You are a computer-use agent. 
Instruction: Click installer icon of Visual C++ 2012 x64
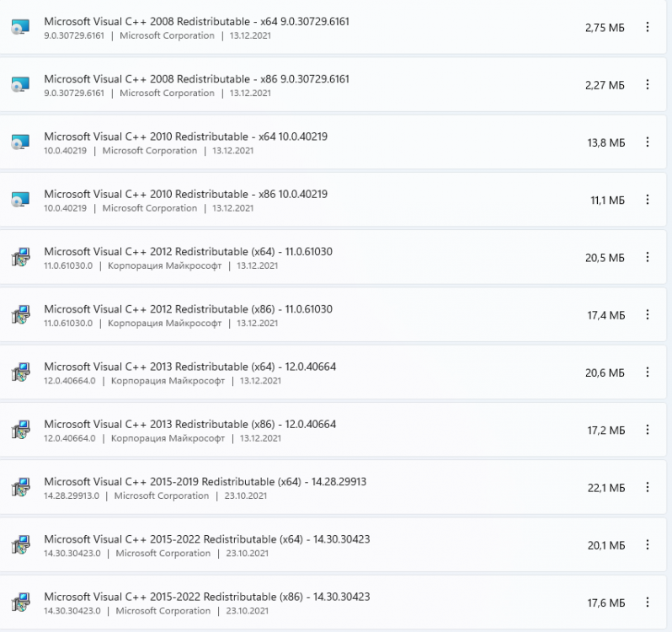(21, 258)
